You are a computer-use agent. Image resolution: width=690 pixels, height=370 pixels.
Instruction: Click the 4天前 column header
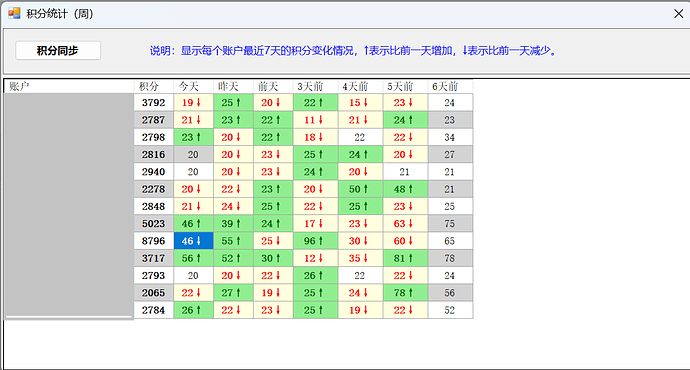pos(360,86)
